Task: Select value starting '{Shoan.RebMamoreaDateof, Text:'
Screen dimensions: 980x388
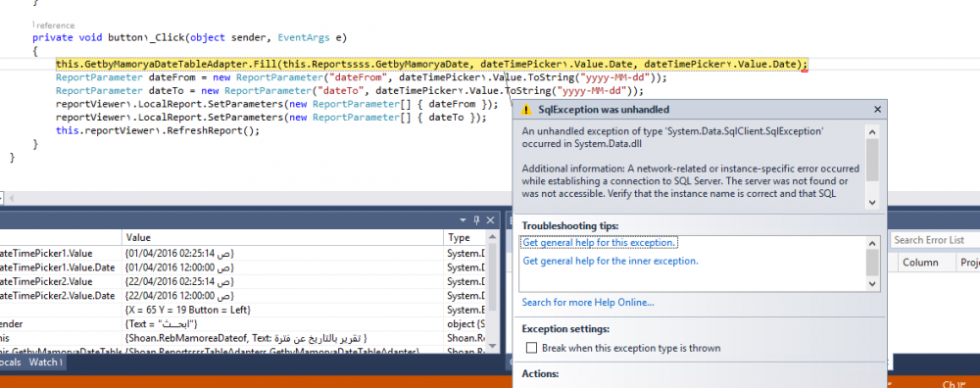Action: [x=246, y=338]
